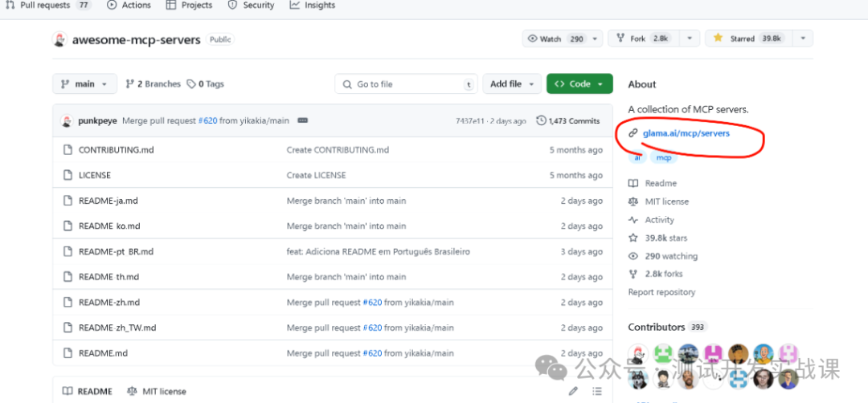The image size is (868, 403).
Task: Switch to the Projects tab
Action: pyautogui.click(x=189, y=6)
